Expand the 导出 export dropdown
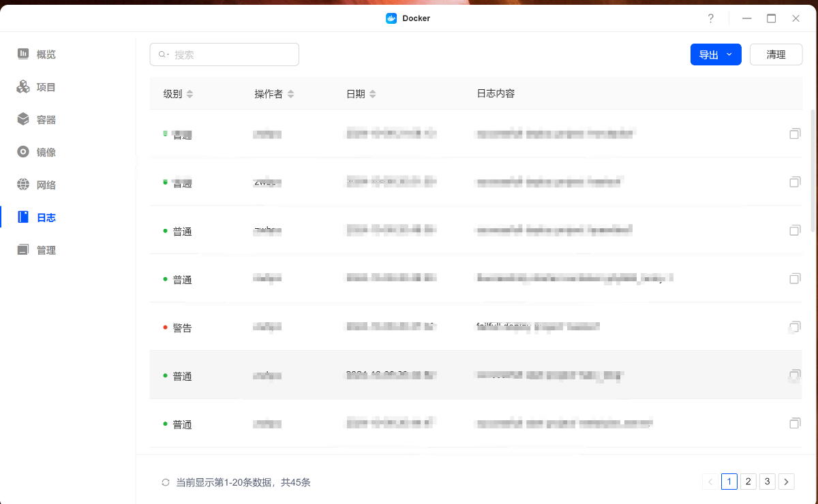Viewport: 818px width, 504px height. coord(716,54)
